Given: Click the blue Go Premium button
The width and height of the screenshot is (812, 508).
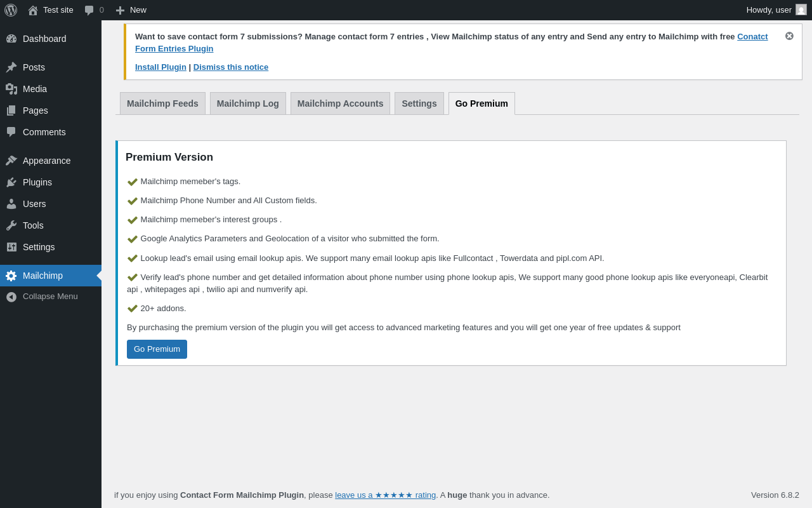Looking at the screenshot, I should [x=157, y=349].
